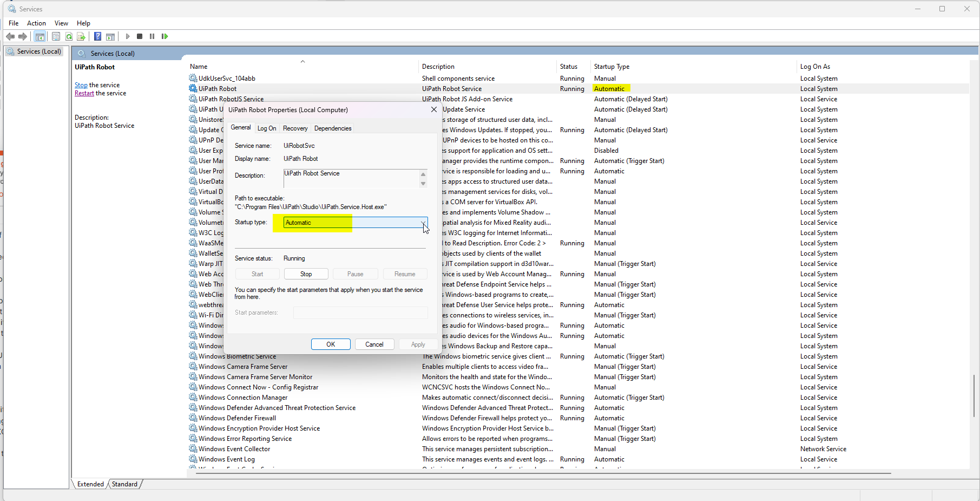Toggle the Show/Hide Action Pane toolbar icon
Image resolution: width=980 pixels, height=501 pixels.
point(110,36)
